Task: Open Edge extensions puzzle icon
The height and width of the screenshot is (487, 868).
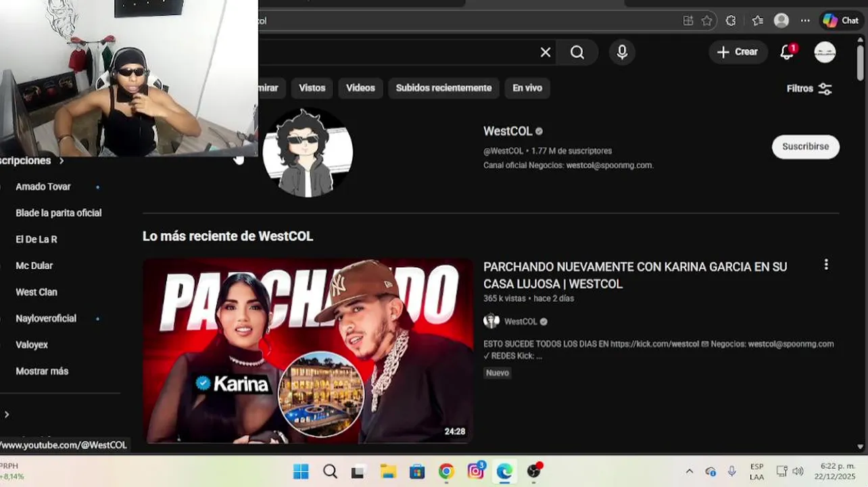Action: point(731,20)
